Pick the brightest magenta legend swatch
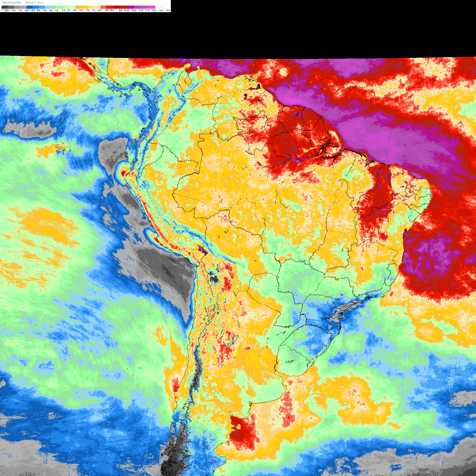Image resolution: width=476 pixels, height=476 pixels. coord(152,7)
